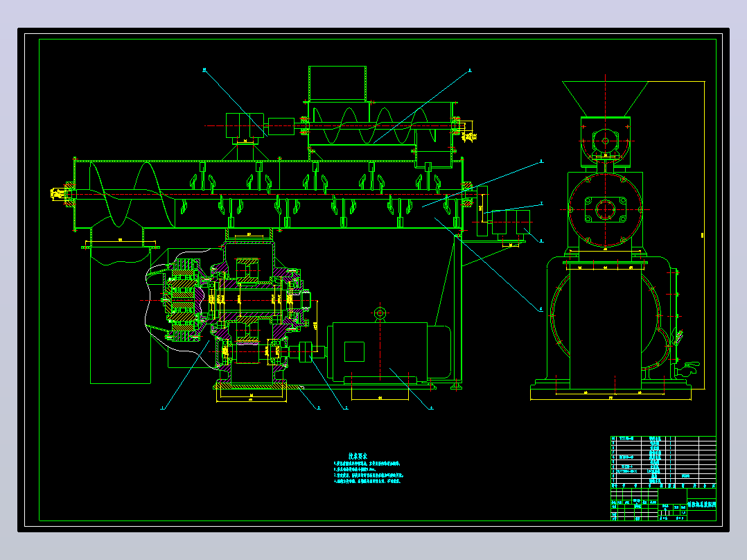This screenshot has height=560, width=747.
Task: Select the large electric motor body in the front view
Action: 389,352
